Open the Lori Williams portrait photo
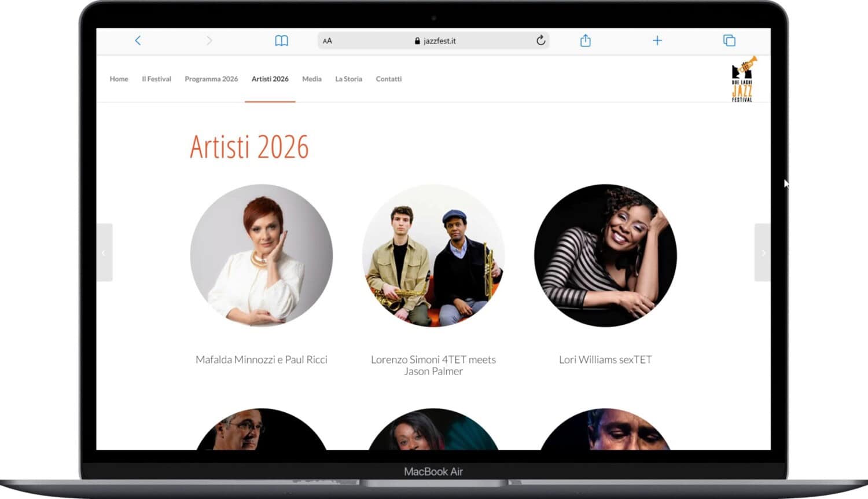Screen dimensions: 868x499 click(605, 255)
